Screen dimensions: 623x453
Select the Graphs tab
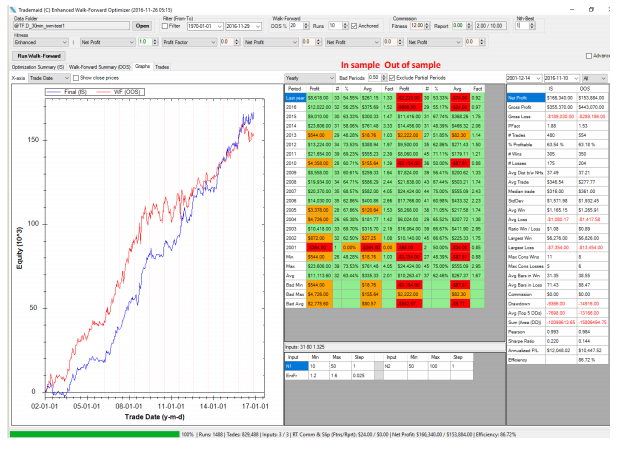pyautogui.click(x=142, y=66)
